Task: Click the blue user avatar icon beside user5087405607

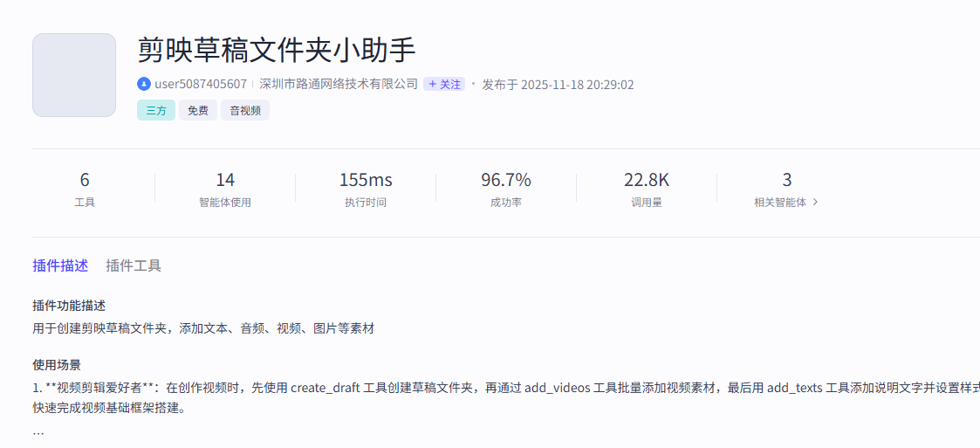Action: coord(144,84)
